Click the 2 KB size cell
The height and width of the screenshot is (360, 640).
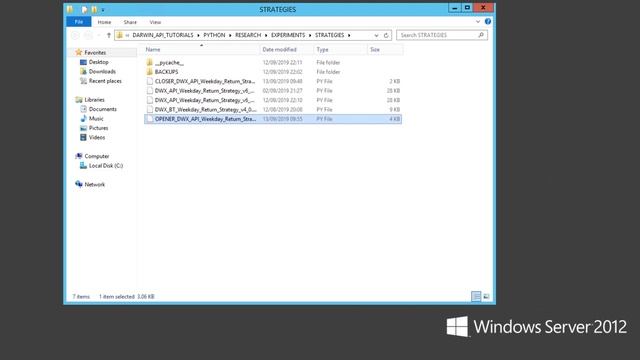pos(394,81)
